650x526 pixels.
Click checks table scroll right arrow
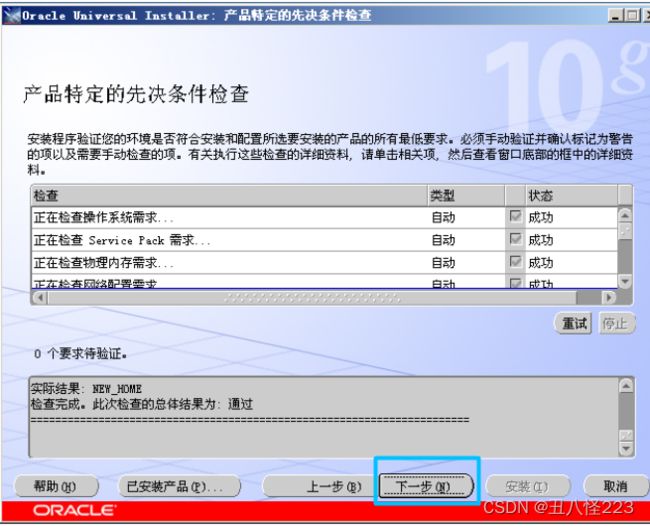(x=609, y=297)
